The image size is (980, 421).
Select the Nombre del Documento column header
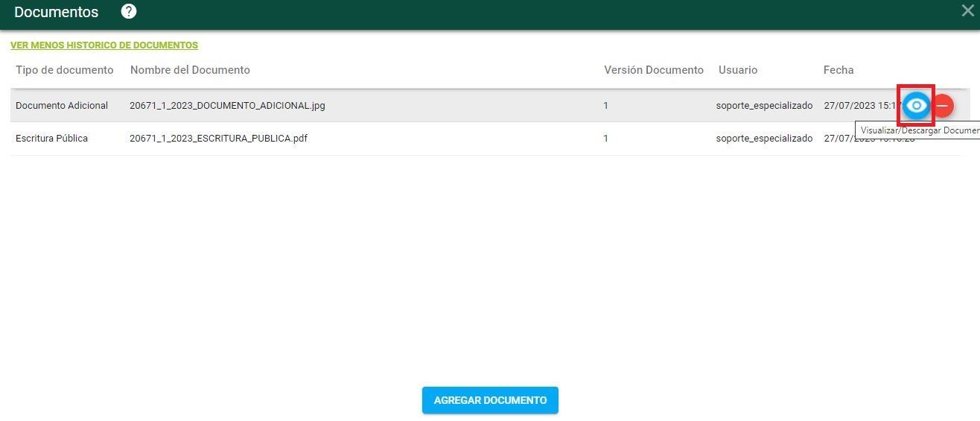pos(190,70)
